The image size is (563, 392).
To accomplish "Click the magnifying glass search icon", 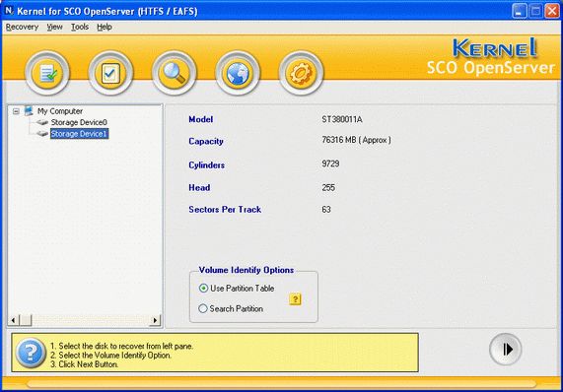I will [175, 73].
